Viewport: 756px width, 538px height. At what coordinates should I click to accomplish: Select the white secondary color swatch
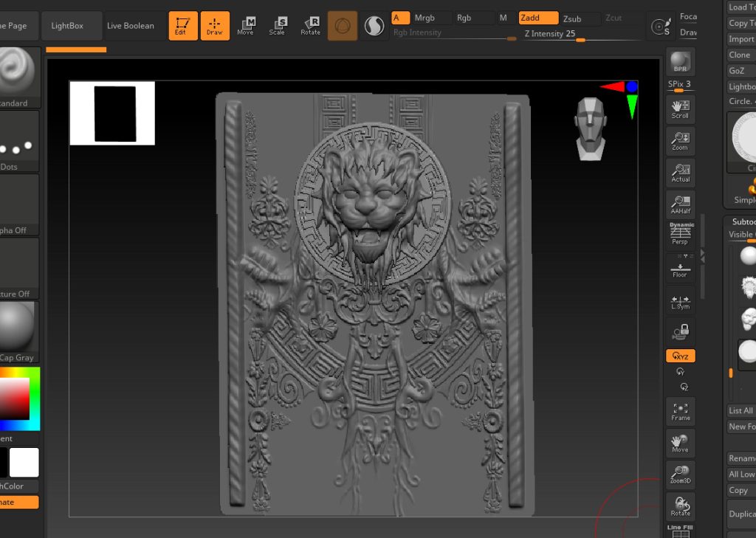click(x=24, y=462)
